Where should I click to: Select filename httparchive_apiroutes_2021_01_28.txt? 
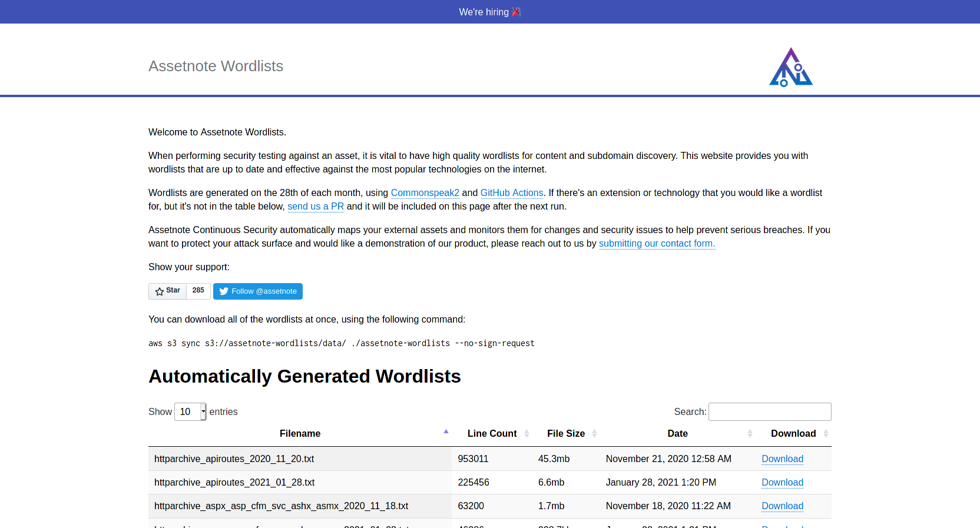point(234,482)
